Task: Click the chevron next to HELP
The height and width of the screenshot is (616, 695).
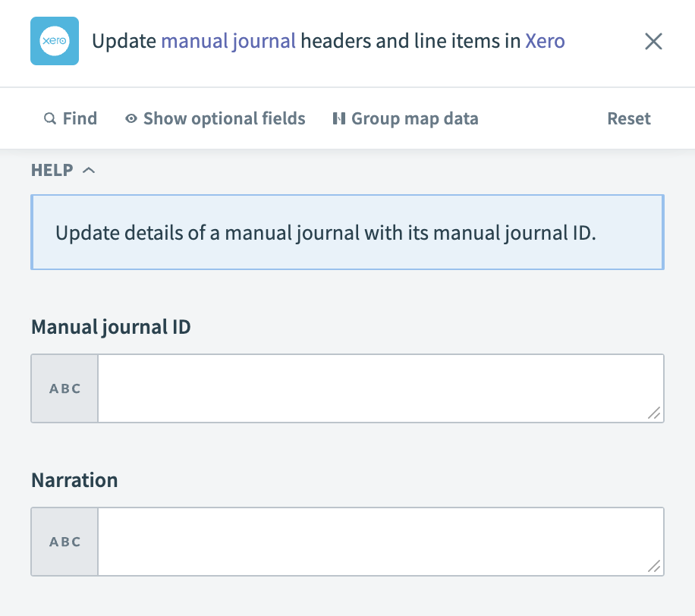Action: [90, 170]
